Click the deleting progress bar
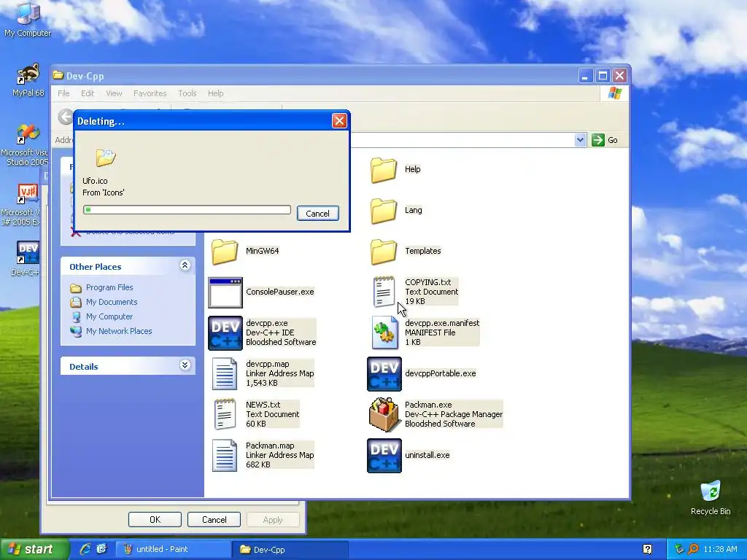Image resolution: width=747 pixels, height=560 pixels. point(187,209)
